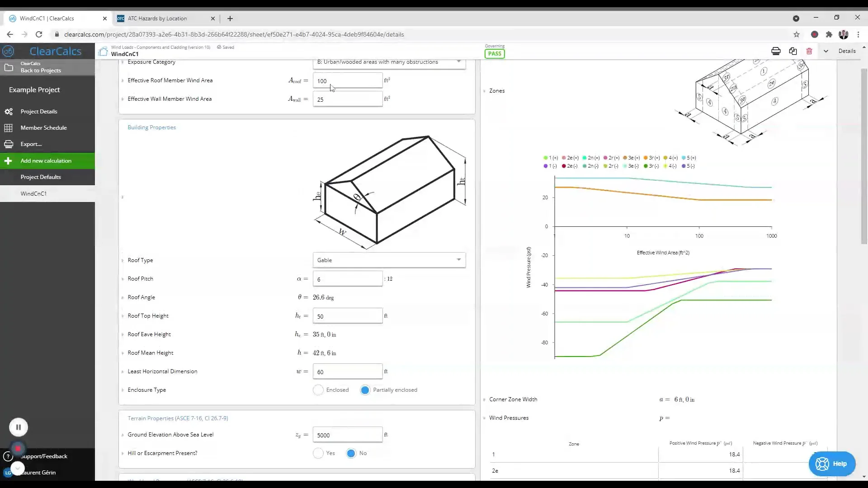This screenshot has height=488, width=868.
Task: Open the Details view button
Action: click(x=847, y=51)
